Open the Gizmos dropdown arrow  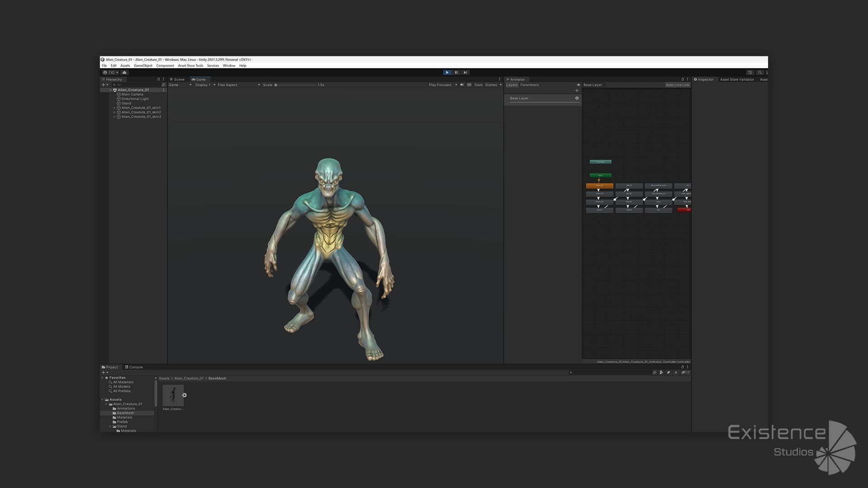click(x=500, y=85)
